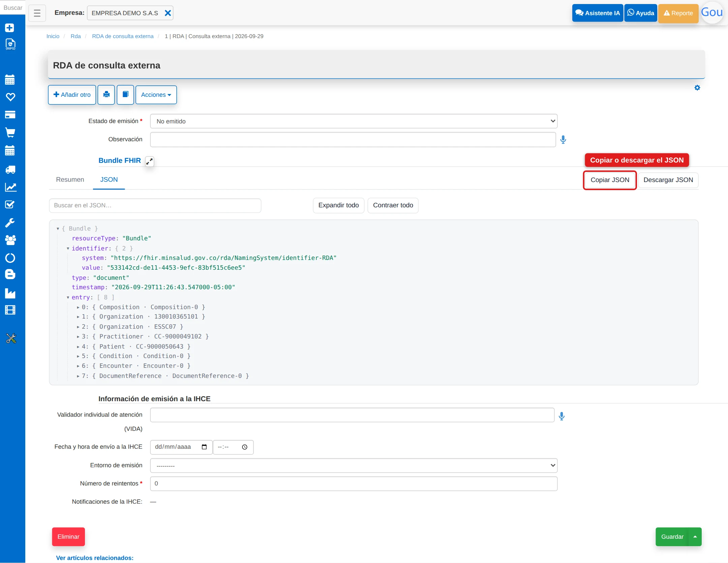
Task: Open the medical plus-cross sidebar icon
Action: 10,27
